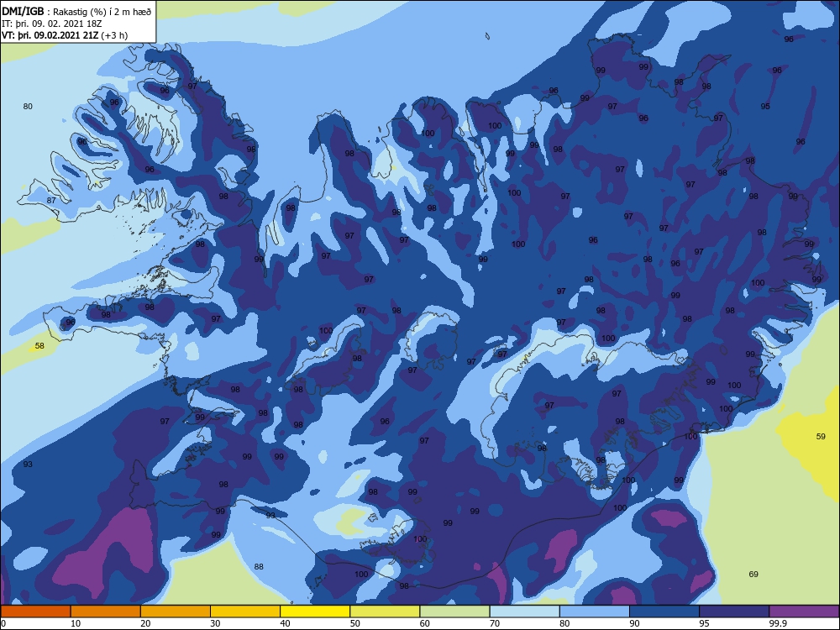840x630 pixels.
Task: Click the '0' legend tick label
Action: click(x=3, y=623)
